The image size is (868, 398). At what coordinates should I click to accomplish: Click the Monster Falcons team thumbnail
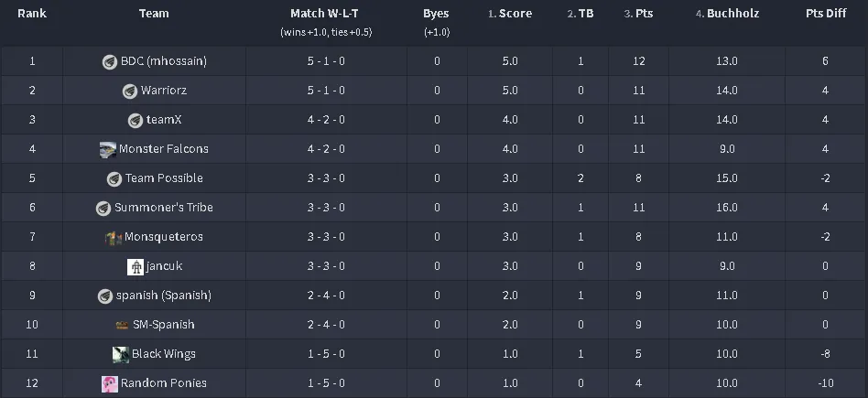point(108,149)
